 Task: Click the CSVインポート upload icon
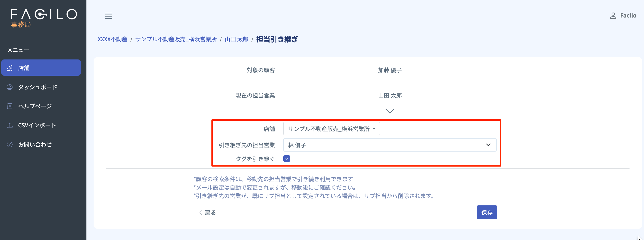10,125
